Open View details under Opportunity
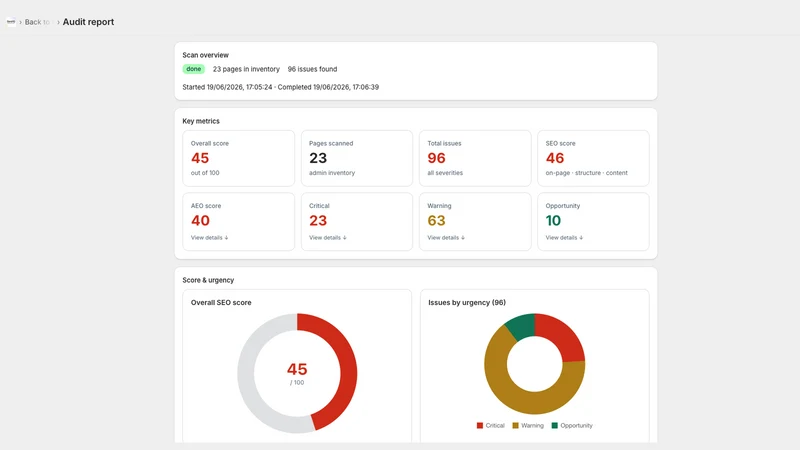800x450 pixels. tap(564, 238)
